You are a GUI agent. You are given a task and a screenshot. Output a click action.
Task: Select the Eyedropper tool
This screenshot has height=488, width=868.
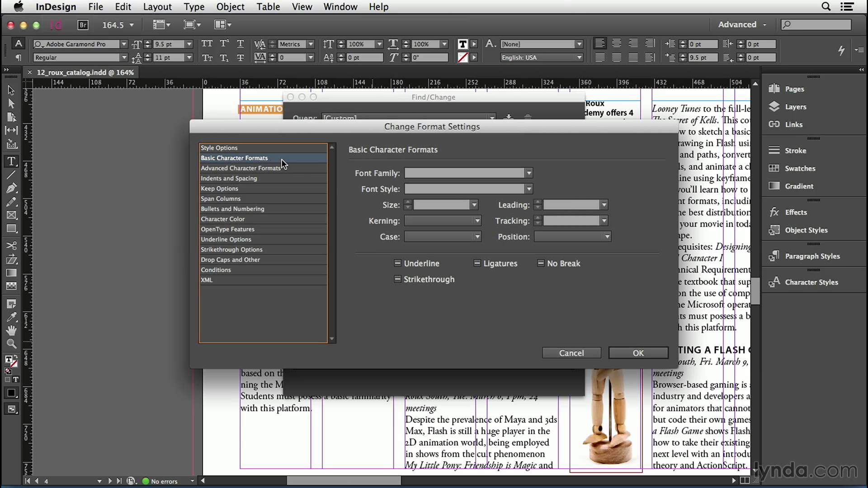11,317
